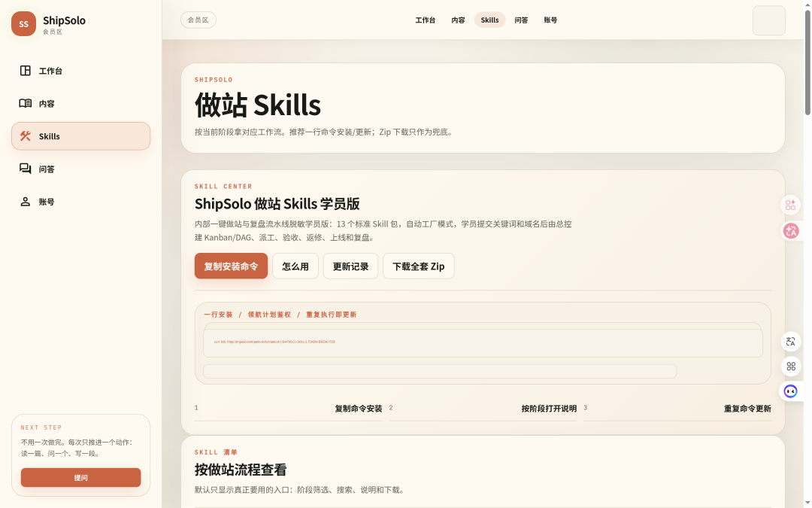Click the ShipSolo brand name in sidebar
The width and height of the screenshot is (812, 508).
coord(64,20)
